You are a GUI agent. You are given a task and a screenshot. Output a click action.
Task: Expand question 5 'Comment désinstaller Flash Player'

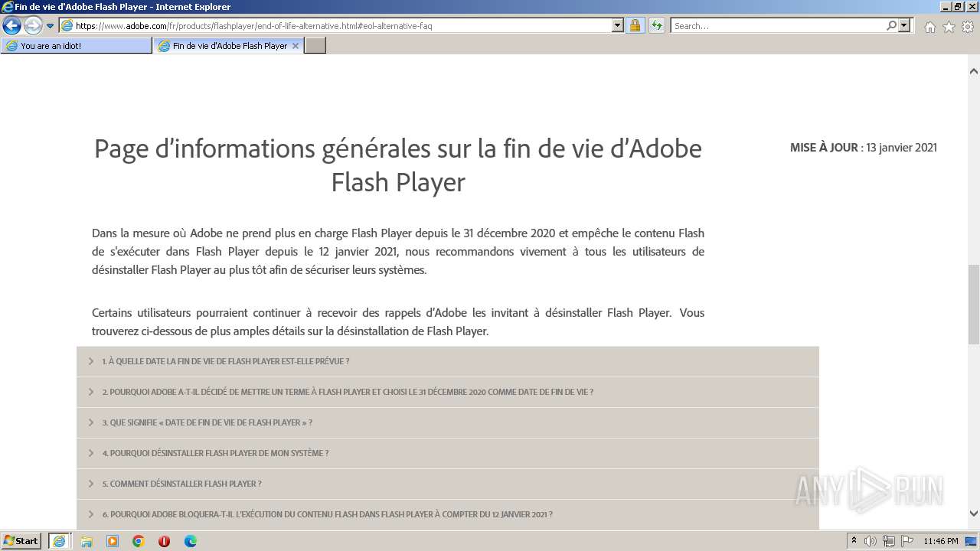tap(448, 484)
